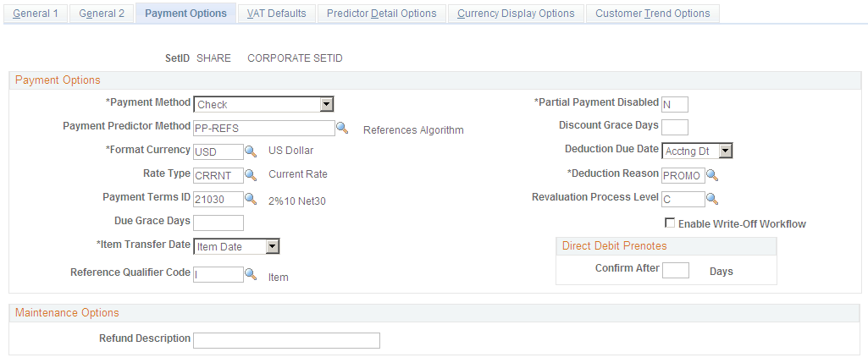Open Revaluation Process Level lookup magnifier
This screenshot has width=868, height=363.
712,199
